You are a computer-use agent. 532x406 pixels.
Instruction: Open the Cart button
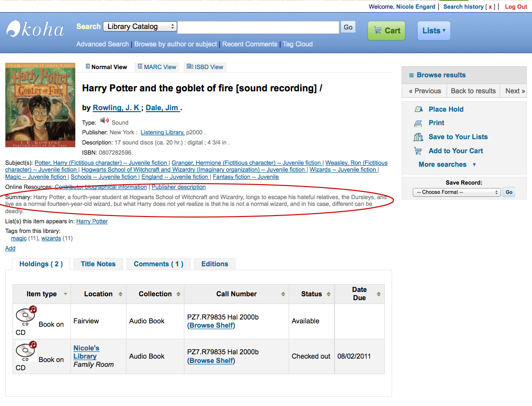pyautogui.click(x=386, y=30)
